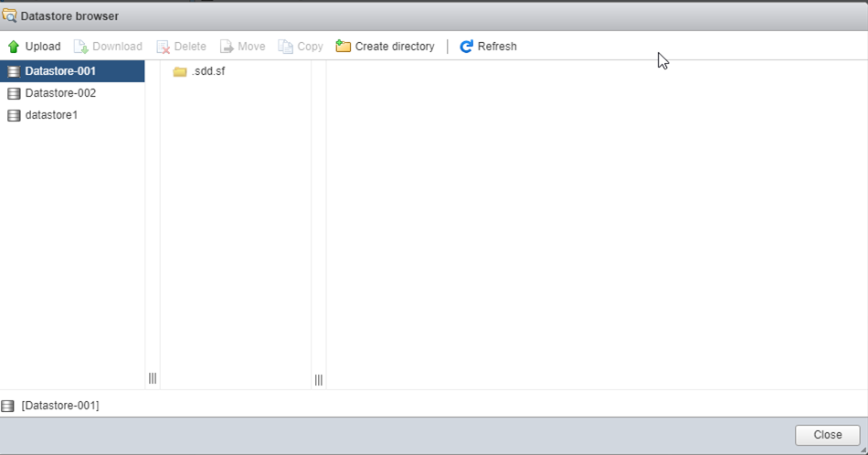Click the [Datastore-001] path text
868x455 pixels.
point(60,405)
